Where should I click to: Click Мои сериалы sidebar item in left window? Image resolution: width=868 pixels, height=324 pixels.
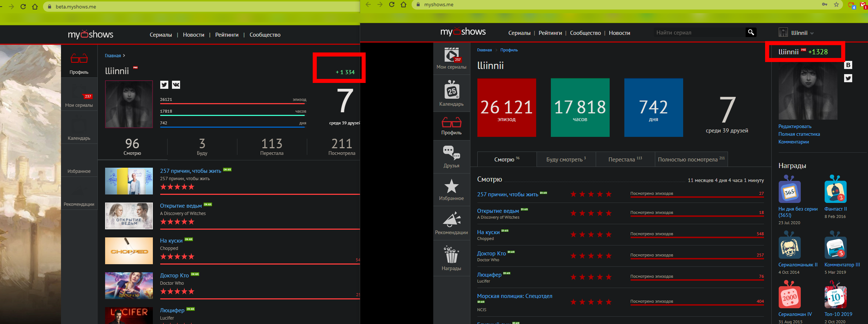(79, 94)
